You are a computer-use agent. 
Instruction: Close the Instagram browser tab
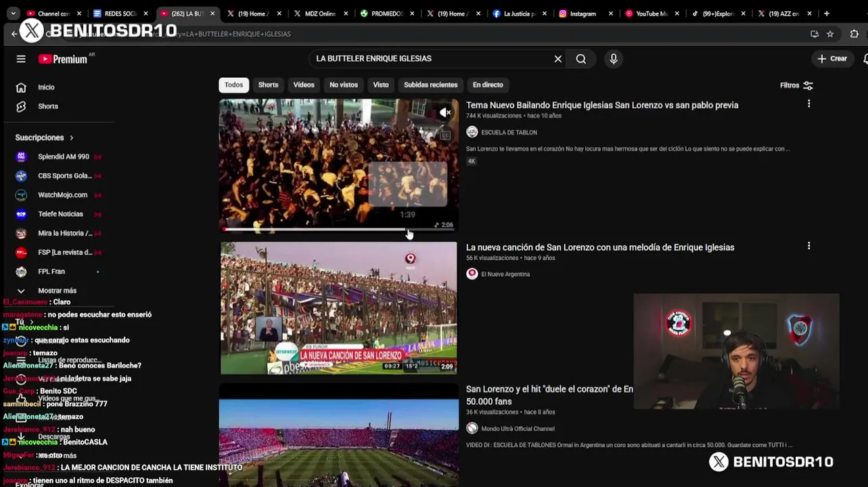click(611, 14)
